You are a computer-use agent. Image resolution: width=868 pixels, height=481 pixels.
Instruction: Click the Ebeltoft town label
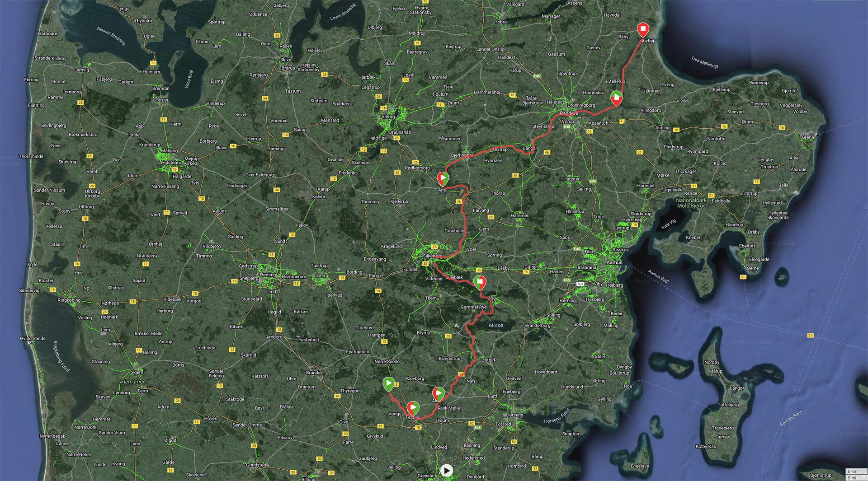point(747,246)
